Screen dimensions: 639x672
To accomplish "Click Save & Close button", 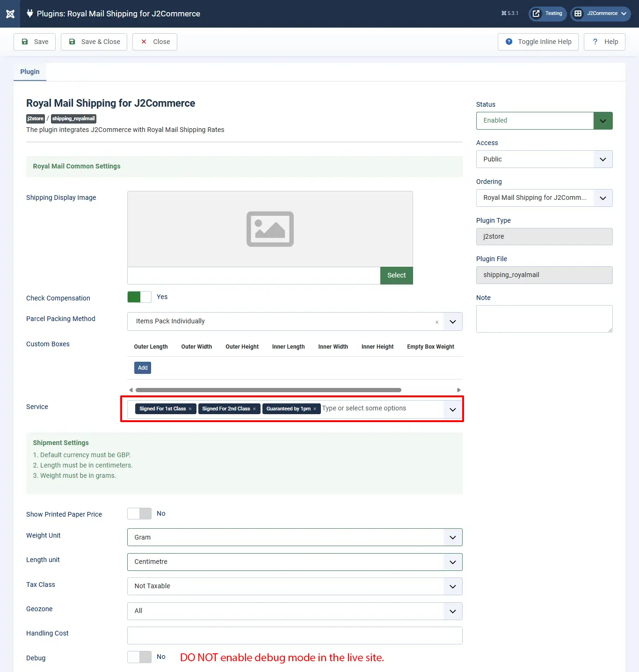I will [94, 42].
